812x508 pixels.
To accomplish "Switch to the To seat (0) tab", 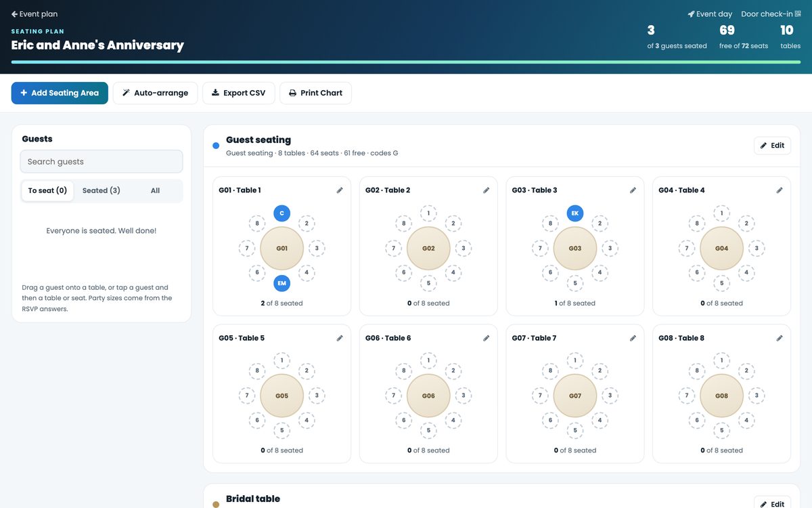I will (x=47, y=190).
